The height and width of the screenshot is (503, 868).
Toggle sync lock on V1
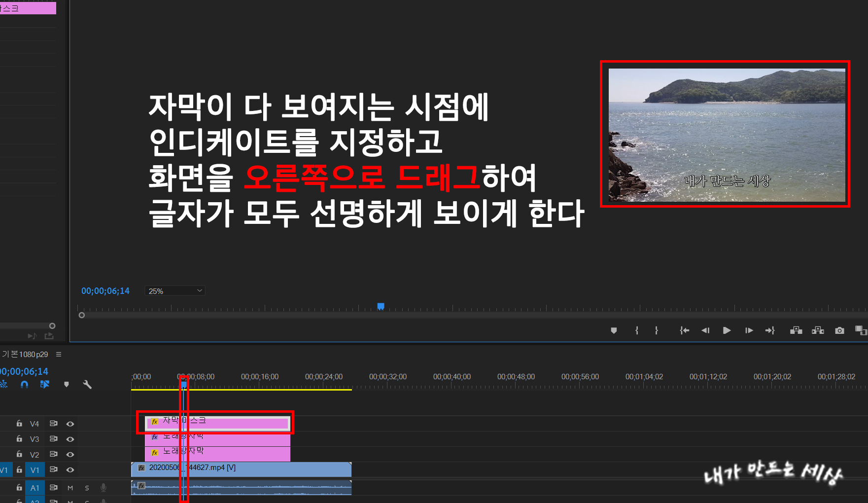point(53,470)
